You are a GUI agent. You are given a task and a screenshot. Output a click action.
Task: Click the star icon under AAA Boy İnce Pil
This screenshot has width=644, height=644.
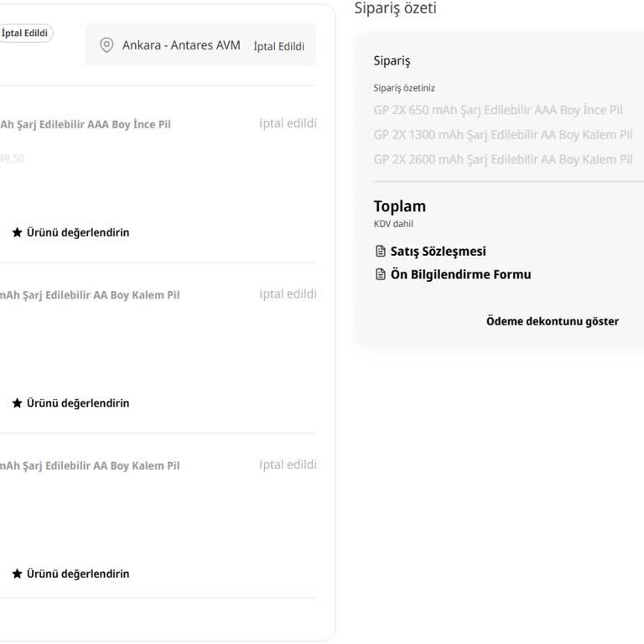tap(17, 232)
